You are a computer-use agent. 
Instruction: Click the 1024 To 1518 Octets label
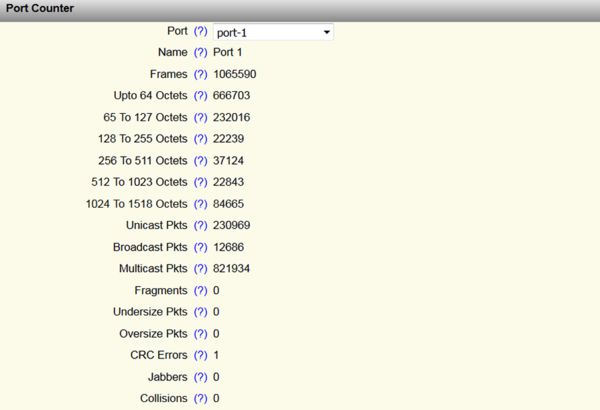137,204
